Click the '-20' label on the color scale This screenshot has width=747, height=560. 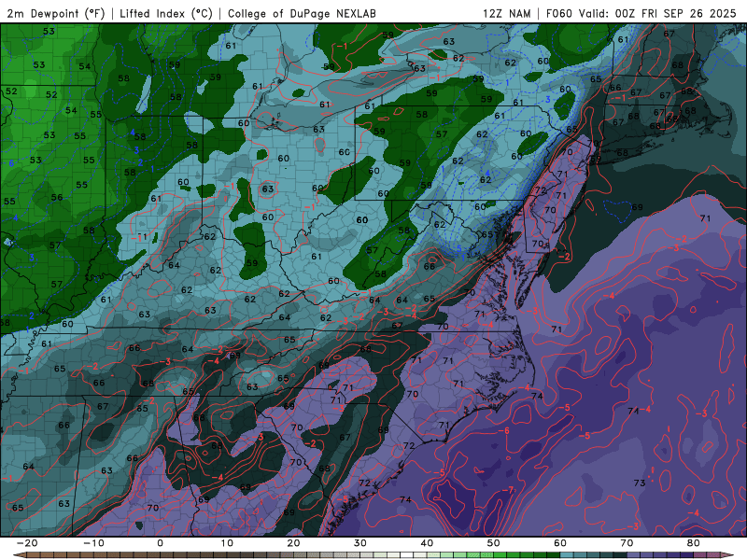27,543
